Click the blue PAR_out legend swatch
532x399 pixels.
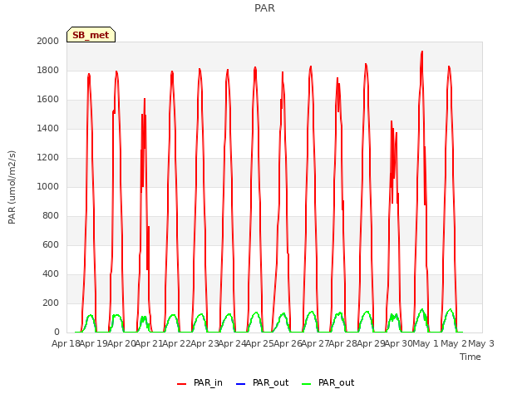pyautogui.click(x=240, y=384)
